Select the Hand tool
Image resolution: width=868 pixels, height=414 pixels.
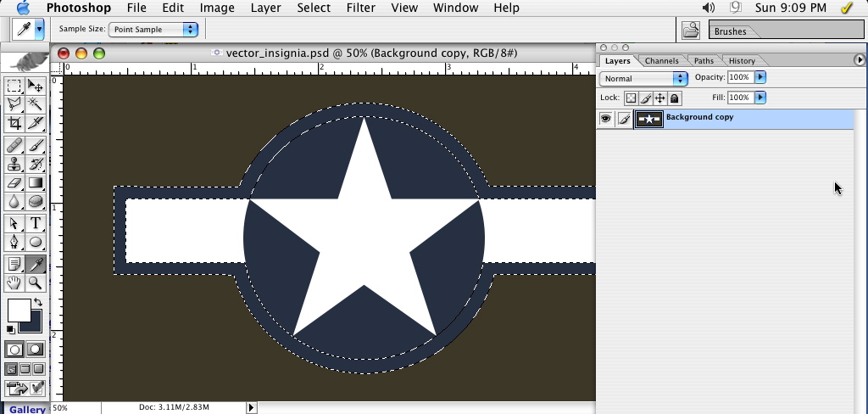pos(14,283)
